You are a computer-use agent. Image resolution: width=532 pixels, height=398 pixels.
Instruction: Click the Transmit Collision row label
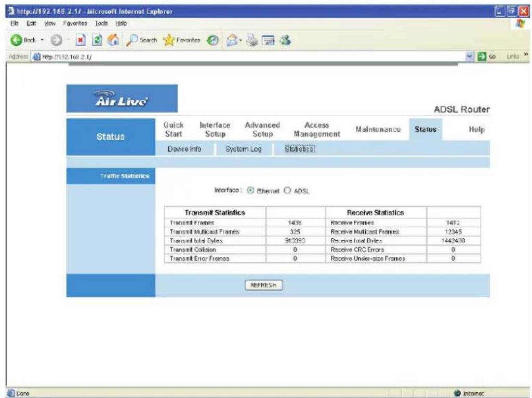[x=193, y=250]
